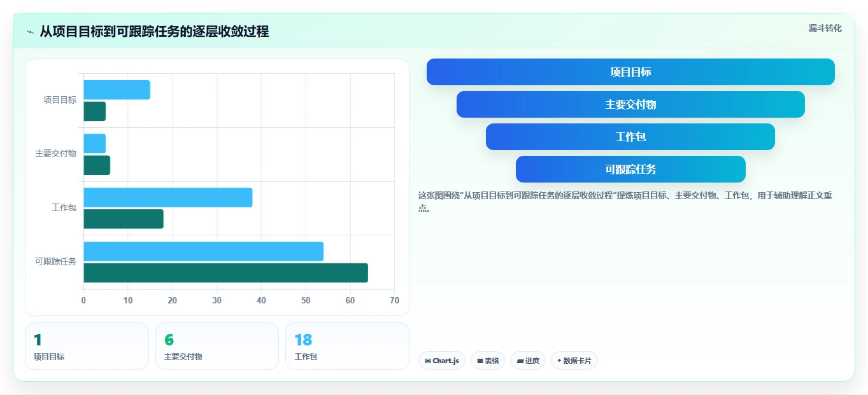The height and width of the screenshot is (395, 868).
Task: Click the Chart.js tag icon
Action: (428, 361)
